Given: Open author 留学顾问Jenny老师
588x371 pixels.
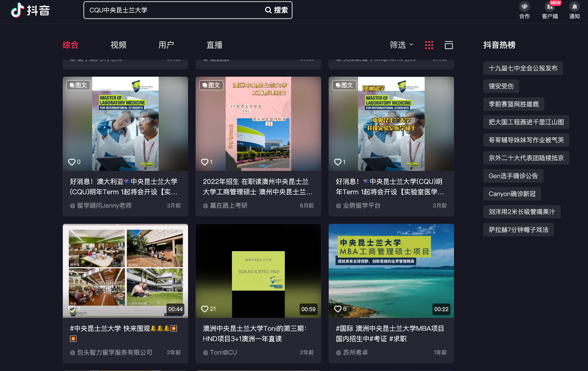Looking at the screenshot, I should tap(101, 206).
